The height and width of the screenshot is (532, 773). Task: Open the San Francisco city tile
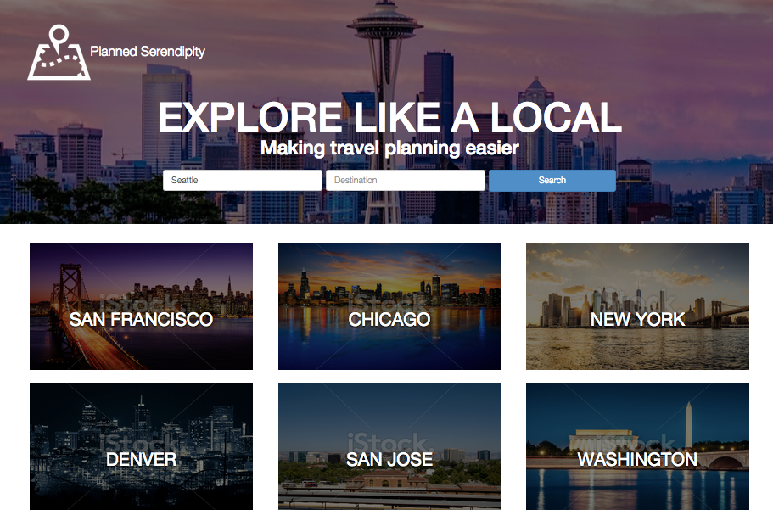click(141, 306)
